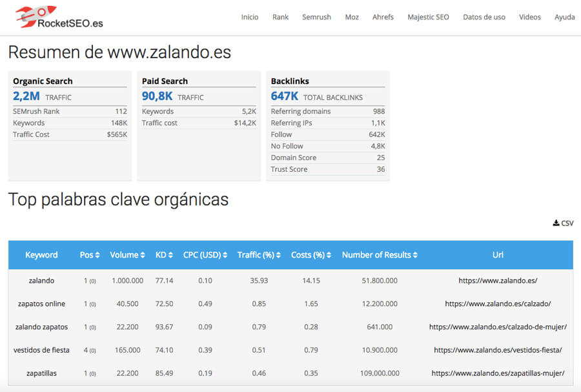
Task: Click the Referring IPs value 1,1K
Action: tap(378, 123)
